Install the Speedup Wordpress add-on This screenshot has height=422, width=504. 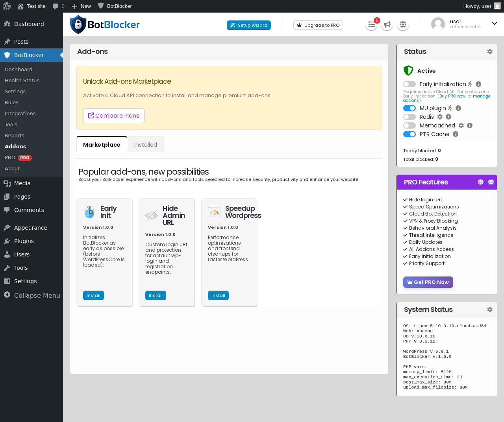pos(218,295)
